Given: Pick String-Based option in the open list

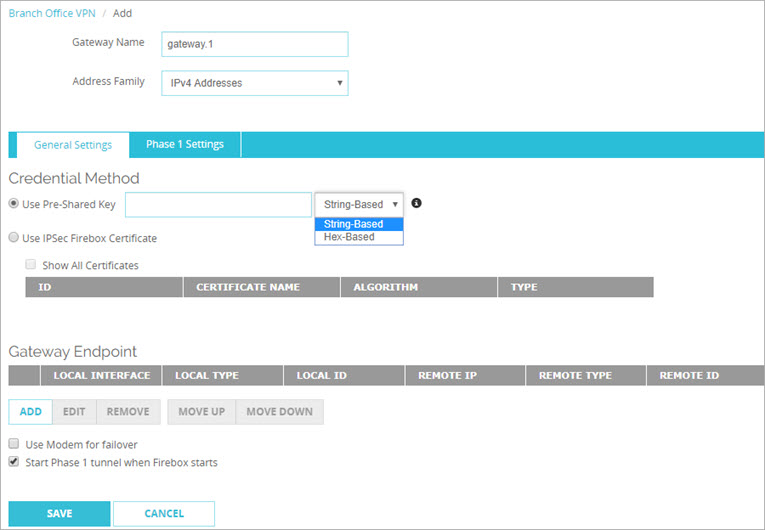Looking at the screenshot, I should [353, 224].
